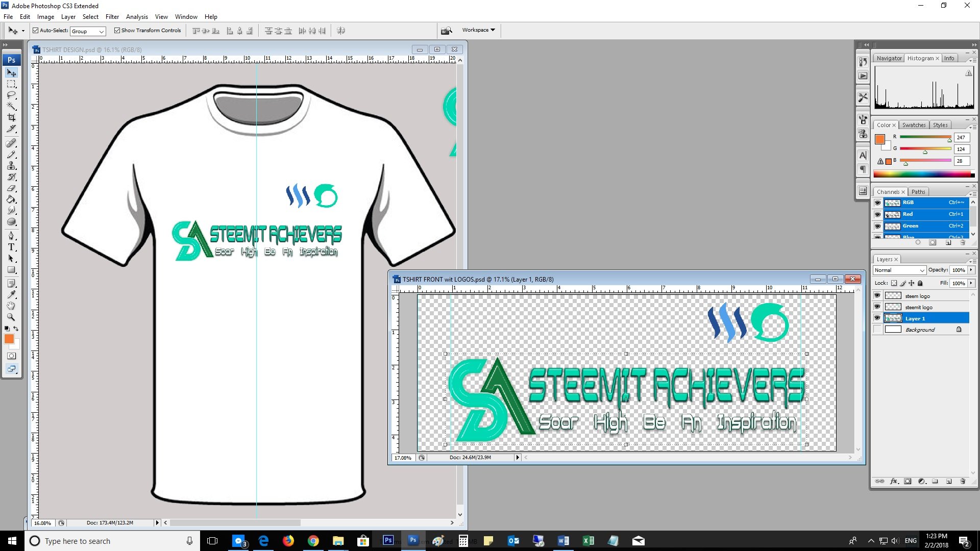This screenshot has height=551, width=980.
Task: Select the steem logo layer
Action: [x=925, y=296]
